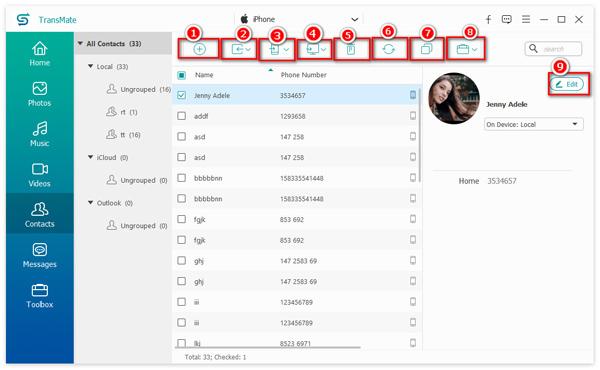Click the contact list vertical scrollbar
The height and width of the screenshot is (370, 600).
point(420,135)
